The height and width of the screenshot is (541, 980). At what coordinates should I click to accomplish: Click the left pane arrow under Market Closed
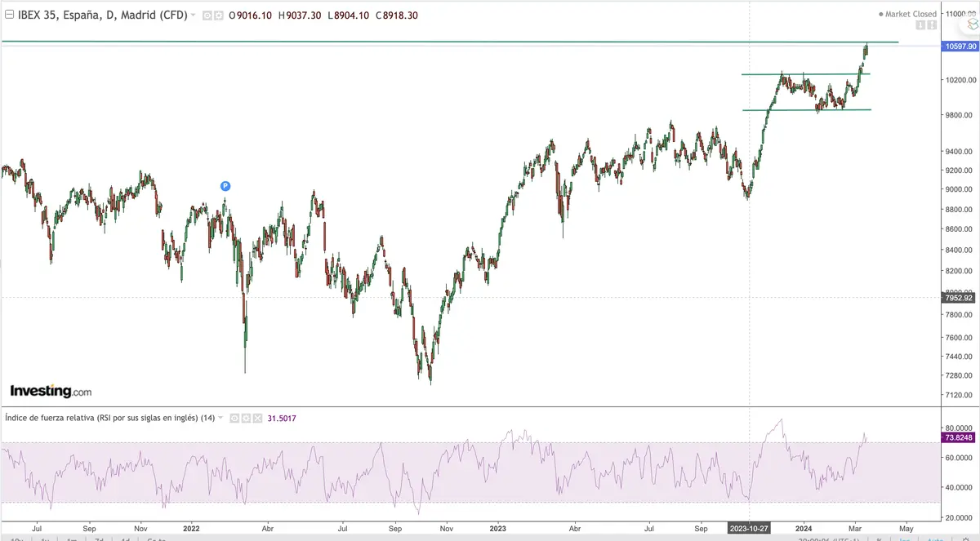(x=920, y=26)
